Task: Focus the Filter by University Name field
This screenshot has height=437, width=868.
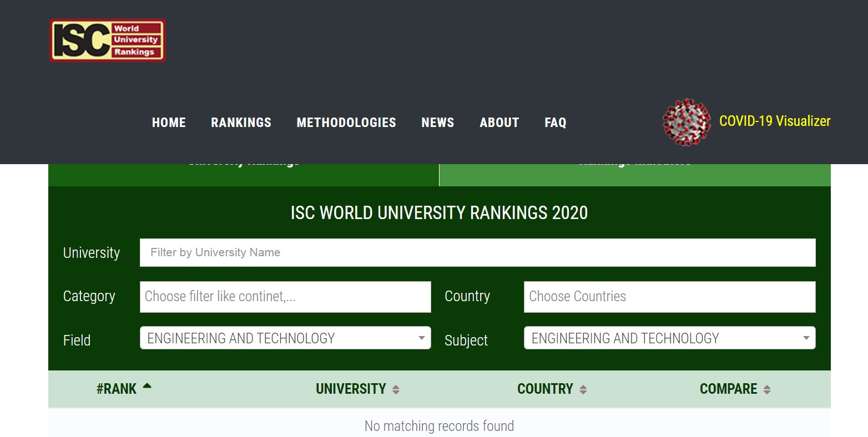Action: [x=477, y=252]
